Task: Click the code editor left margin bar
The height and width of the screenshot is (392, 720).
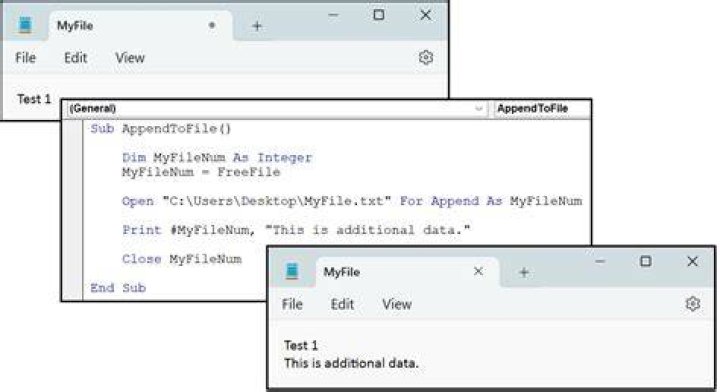Action: click(73, 210)
